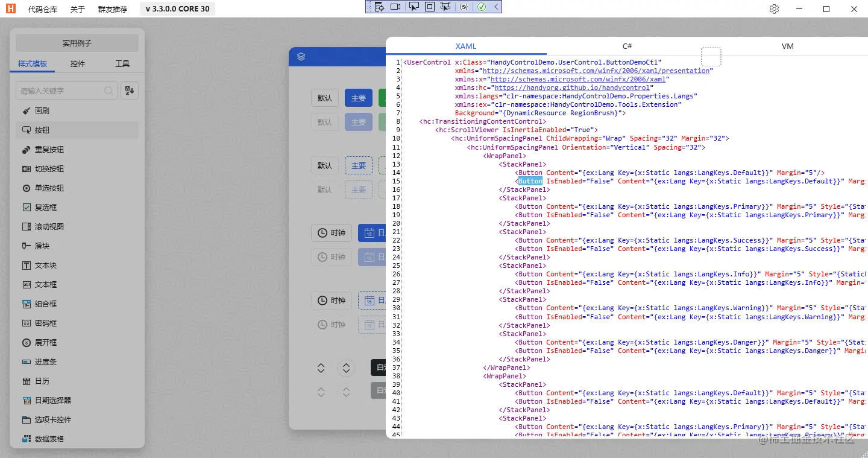
Task: Select the 工具 tools tab
Action: pos(122,64)
